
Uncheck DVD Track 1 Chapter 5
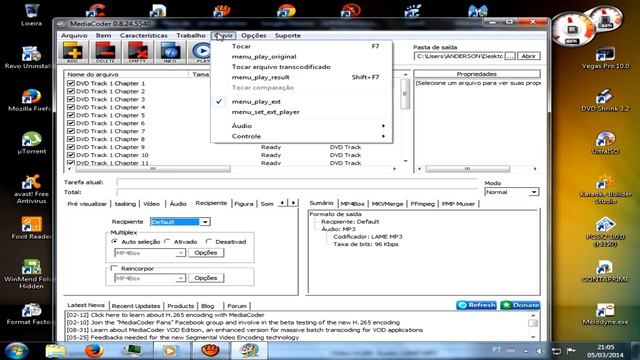coord(71,115)
